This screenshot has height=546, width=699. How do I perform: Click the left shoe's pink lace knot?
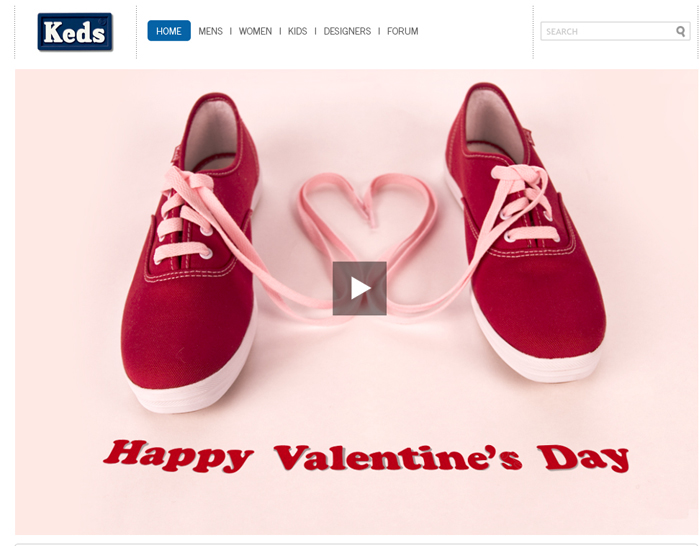[x=187, y=182]
